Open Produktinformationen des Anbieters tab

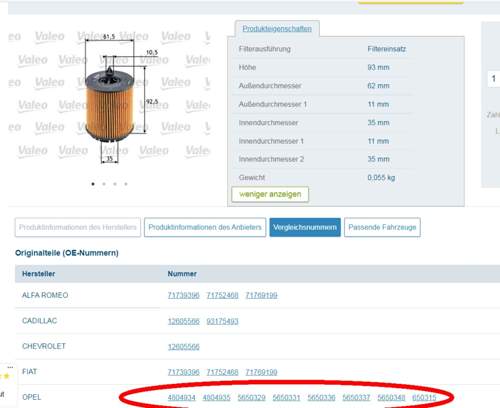coord(205,227)
